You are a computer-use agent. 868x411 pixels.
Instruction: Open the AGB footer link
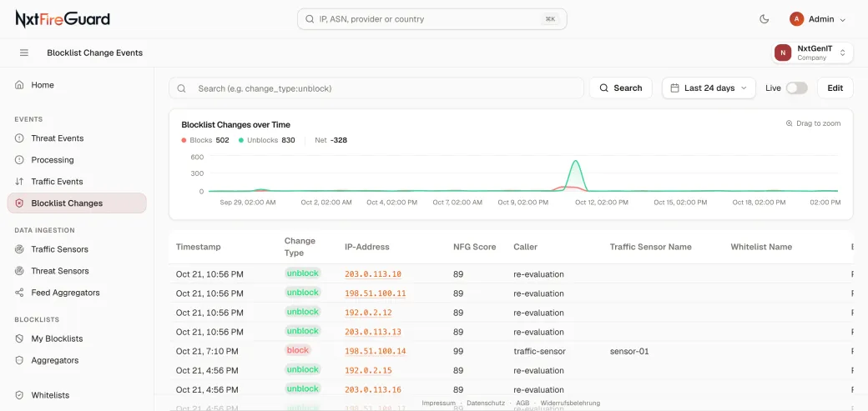pos(522,403)
